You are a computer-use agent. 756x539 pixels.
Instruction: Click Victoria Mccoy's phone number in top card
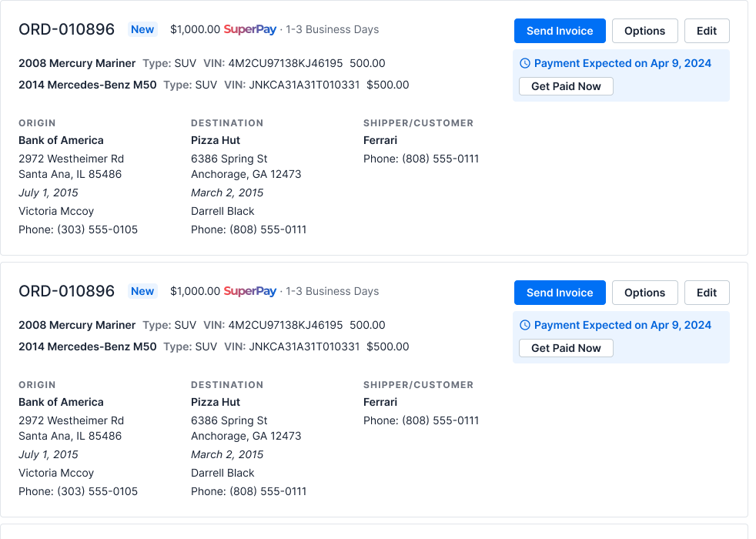point(97,229)
